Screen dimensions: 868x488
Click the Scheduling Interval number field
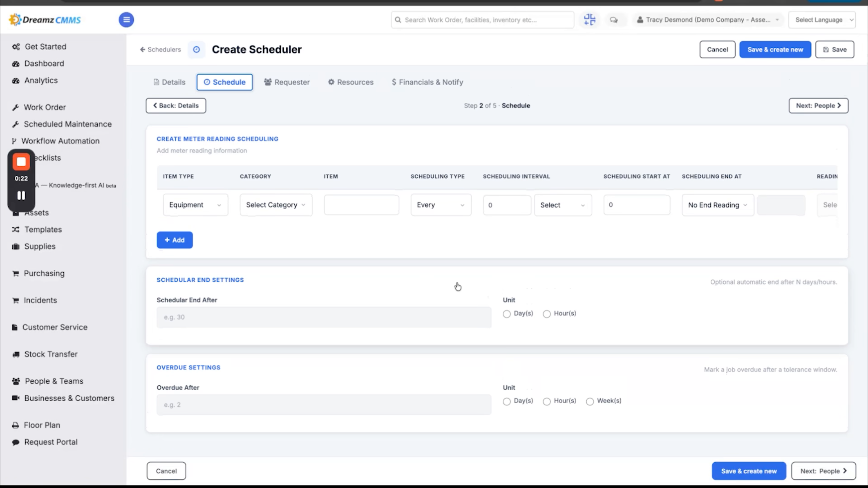pos(507,205)
